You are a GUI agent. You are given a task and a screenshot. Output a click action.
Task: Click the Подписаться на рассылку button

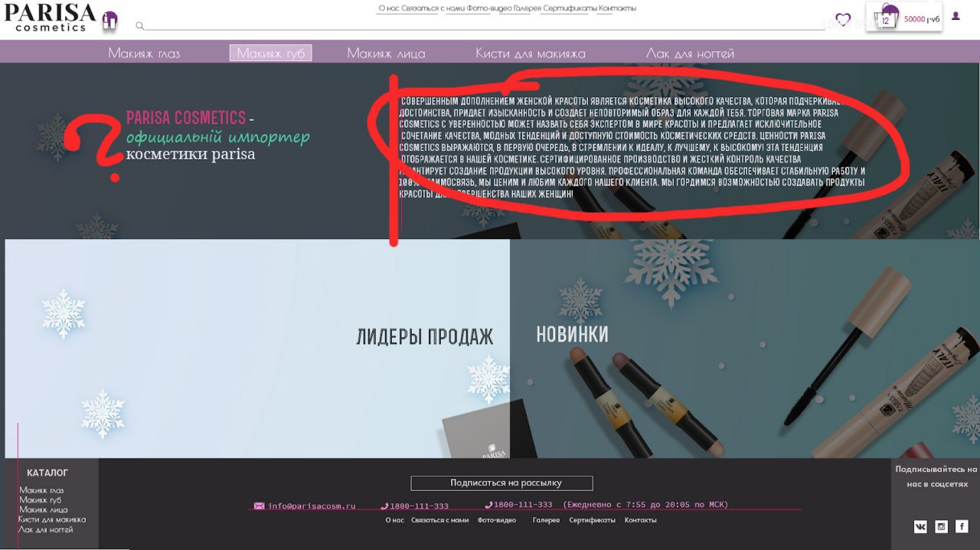[x=501, y=483]
